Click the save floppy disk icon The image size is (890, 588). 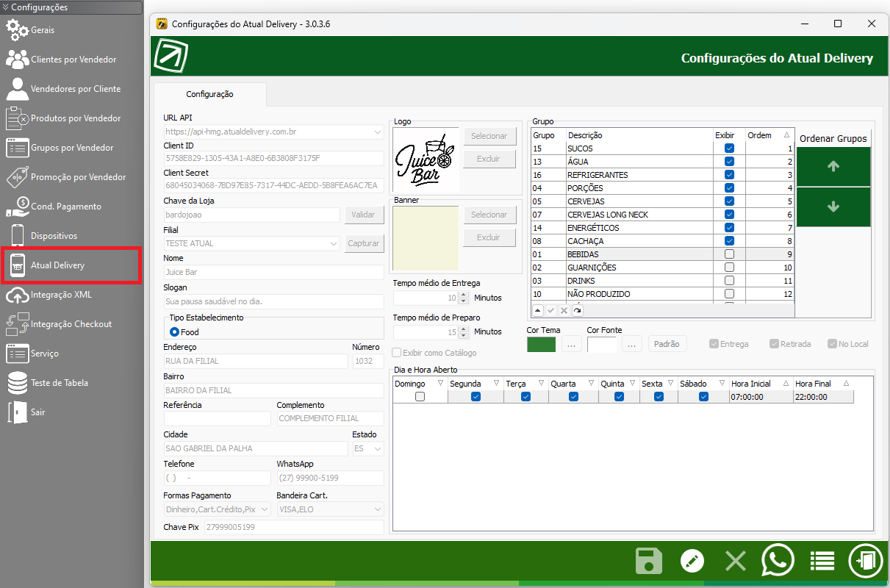click(x=649, y=562)
